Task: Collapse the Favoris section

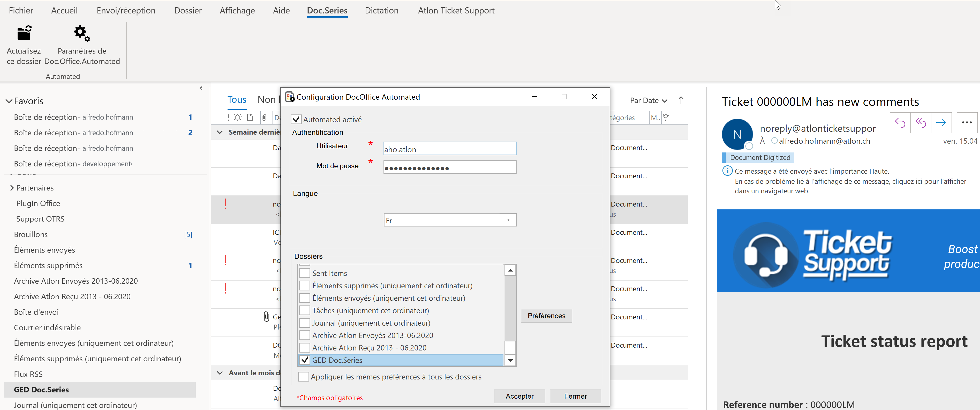Action: click(x=9, y=101)
